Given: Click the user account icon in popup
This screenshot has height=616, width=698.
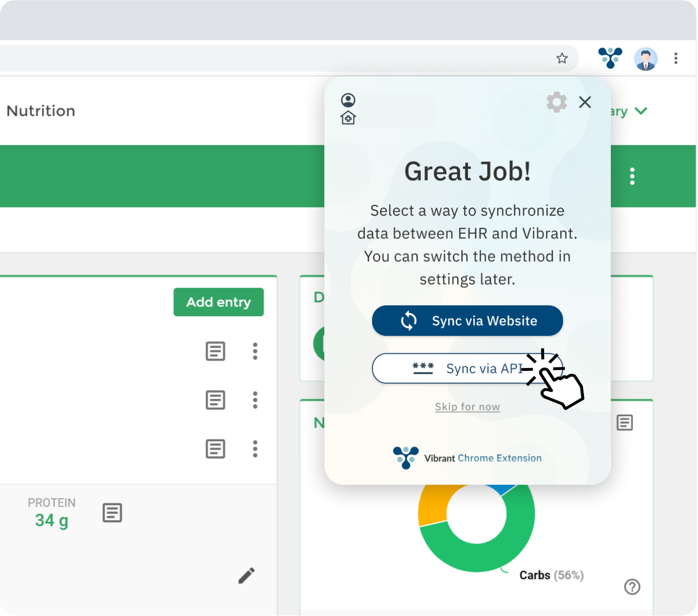Looking at the screenshot, I should pyautogui.click(x=348, y=100).
